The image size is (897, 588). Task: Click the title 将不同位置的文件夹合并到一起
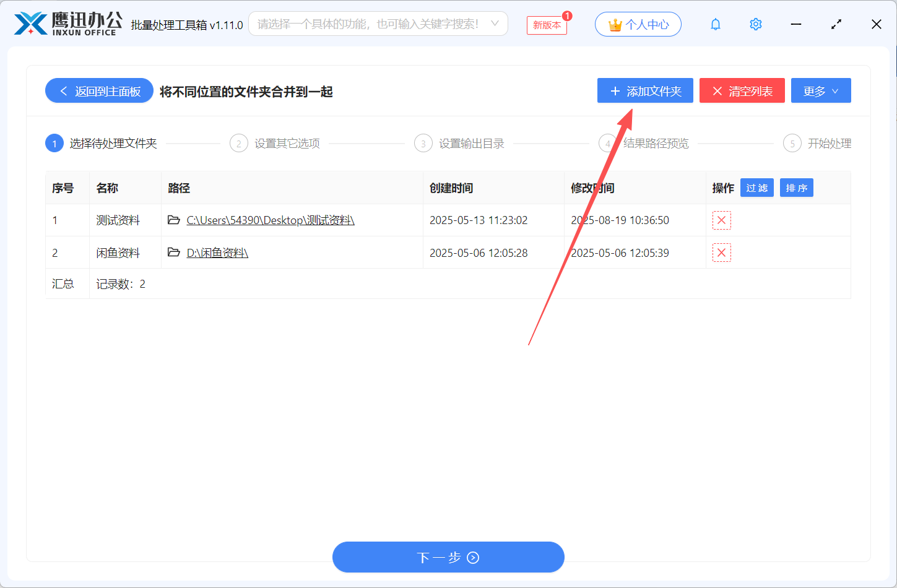pos(246,92)
